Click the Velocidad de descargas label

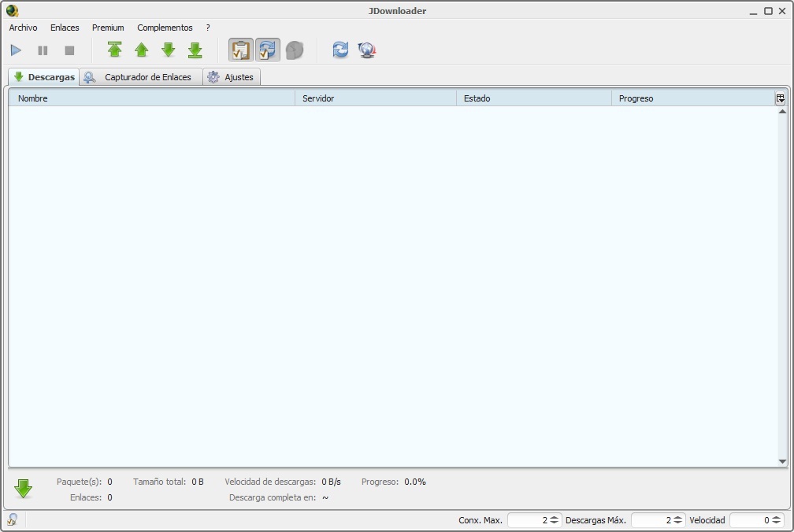click(x=270, y=482)
